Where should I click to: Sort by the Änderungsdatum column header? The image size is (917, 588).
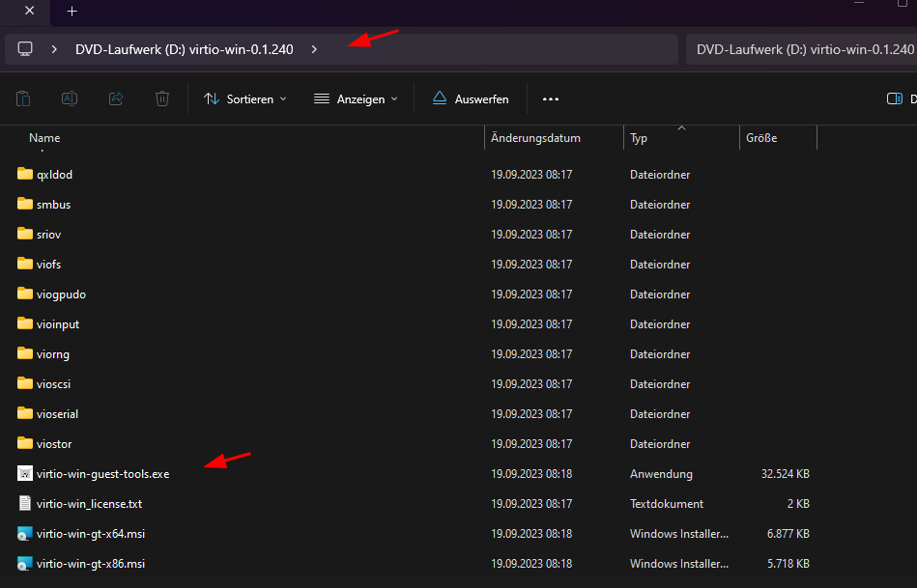(x=535, y=138)
